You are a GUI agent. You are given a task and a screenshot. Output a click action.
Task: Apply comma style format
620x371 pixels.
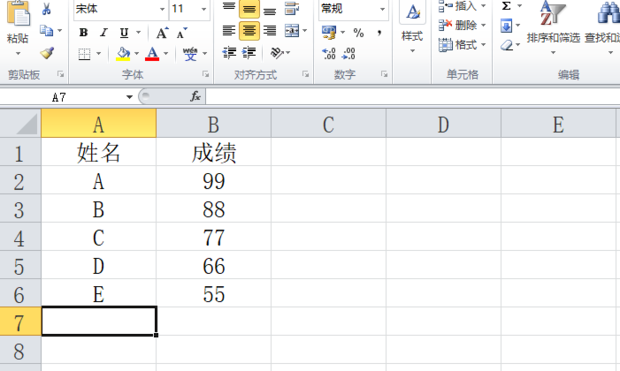pyautogui.click(x=379, y=32)
